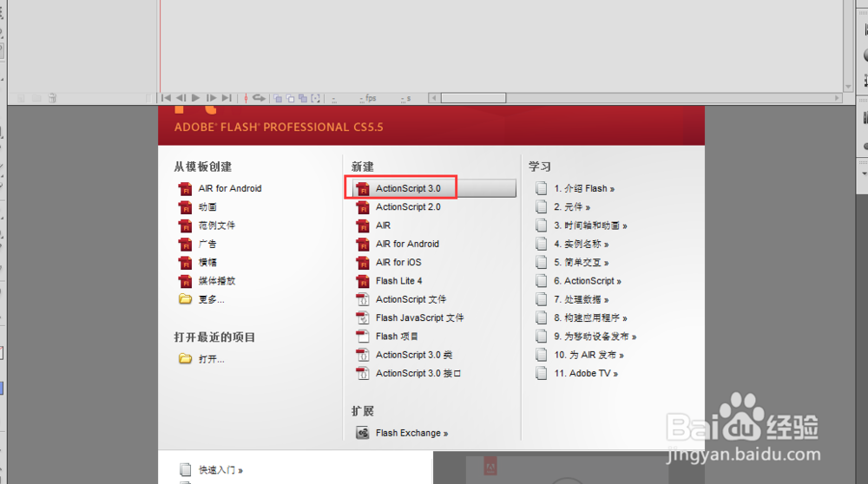Play the timeline animation
The height and width of the screenshot is (484, 868).
195,98
